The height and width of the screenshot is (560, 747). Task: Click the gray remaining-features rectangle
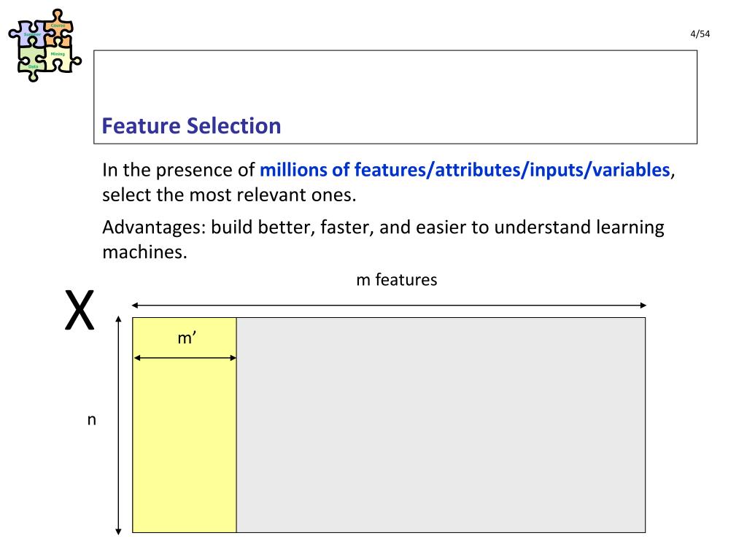[441, 425]
